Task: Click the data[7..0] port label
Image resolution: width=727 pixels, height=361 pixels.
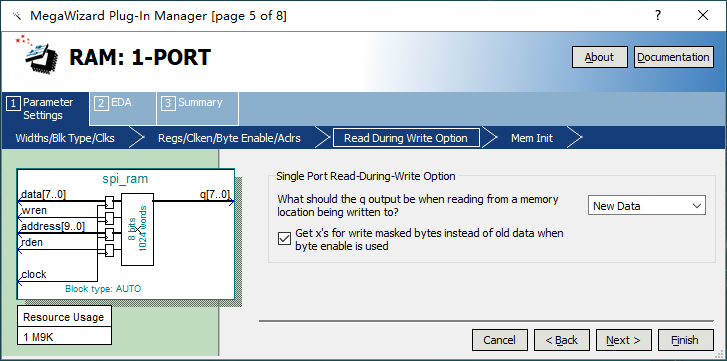Action: (x=44, y=195)
